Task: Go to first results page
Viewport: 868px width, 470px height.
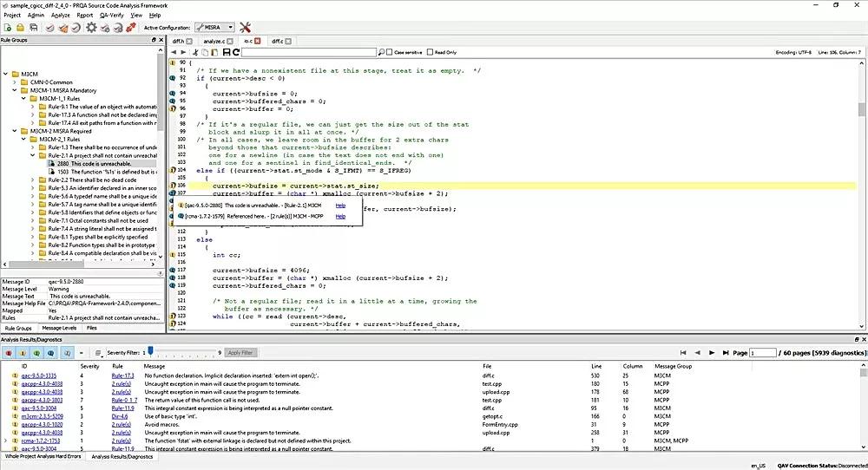Action: point(683,353)
